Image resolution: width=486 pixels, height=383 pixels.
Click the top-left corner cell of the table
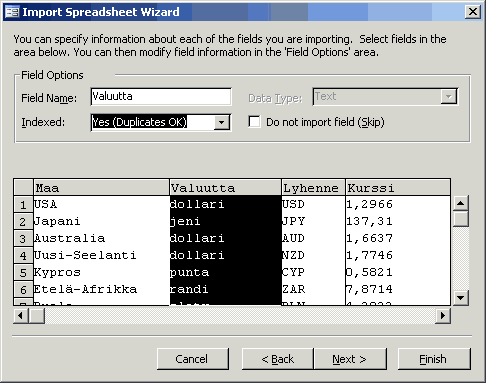[23, 188]
